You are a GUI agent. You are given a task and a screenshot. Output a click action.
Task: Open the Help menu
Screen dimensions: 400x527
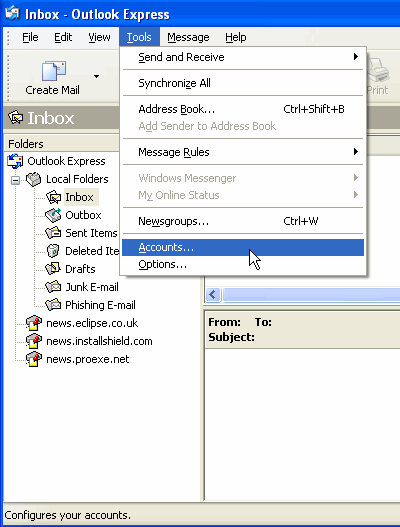click(236, 37)
